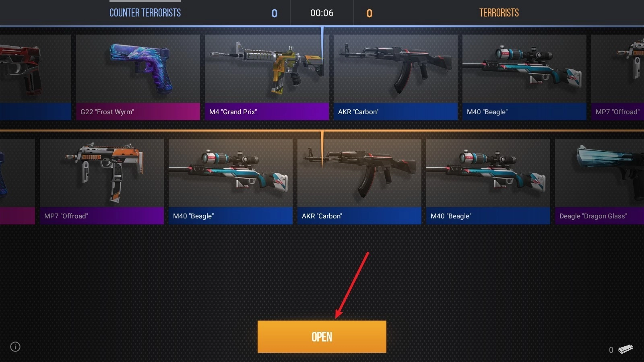Select the top-row MP7 "Offroad" card at right edge
Viewport: 644px width, 362px height.
tap(618, 77)
